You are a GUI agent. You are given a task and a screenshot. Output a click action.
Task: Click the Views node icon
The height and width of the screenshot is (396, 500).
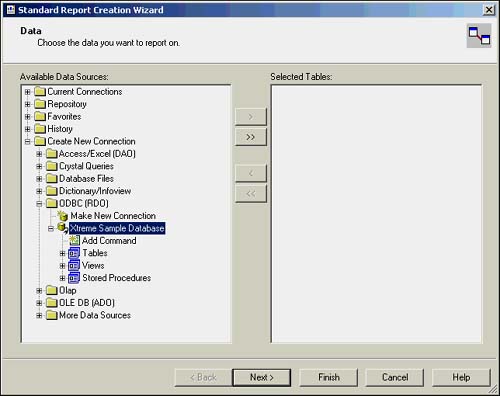[74, 265]
